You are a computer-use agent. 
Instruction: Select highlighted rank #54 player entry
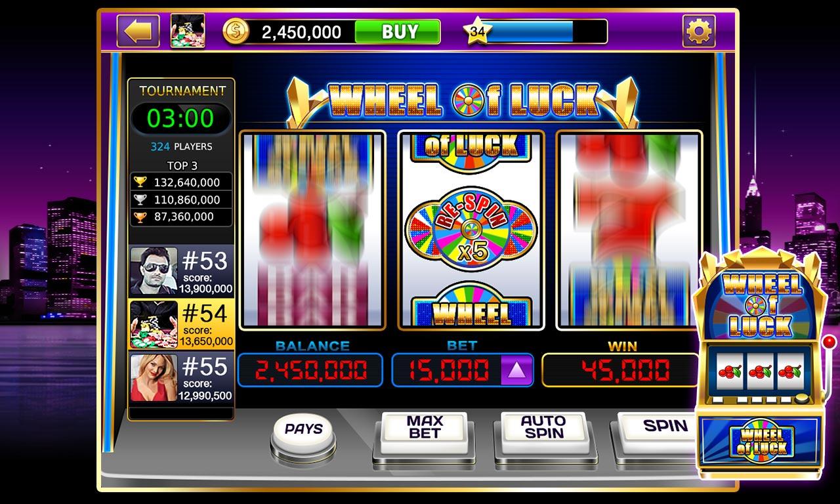point(181,324)
